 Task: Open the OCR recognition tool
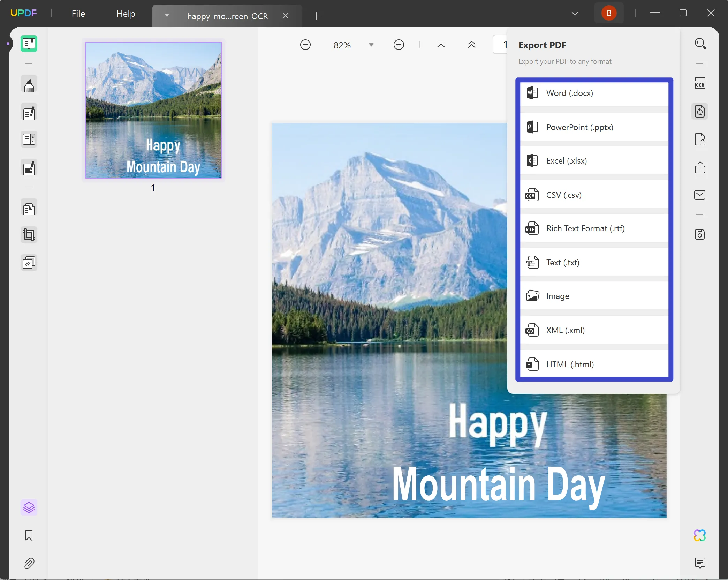700,84
